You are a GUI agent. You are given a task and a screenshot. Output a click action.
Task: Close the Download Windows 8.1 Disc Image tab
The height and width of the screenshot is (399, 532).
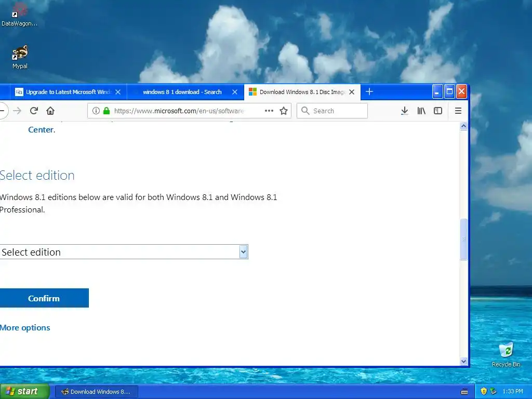[x=352, y=92]
